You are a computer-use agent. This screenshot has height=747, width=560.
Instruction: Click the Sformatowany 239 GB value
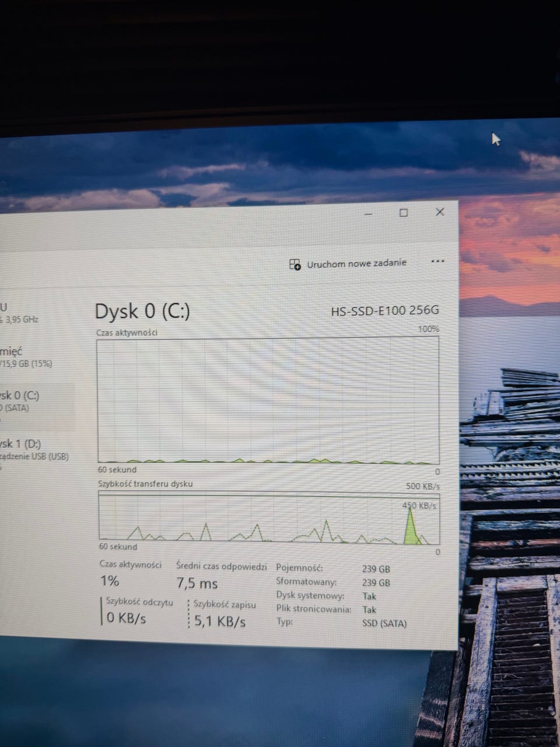click(x=376, y=582)
